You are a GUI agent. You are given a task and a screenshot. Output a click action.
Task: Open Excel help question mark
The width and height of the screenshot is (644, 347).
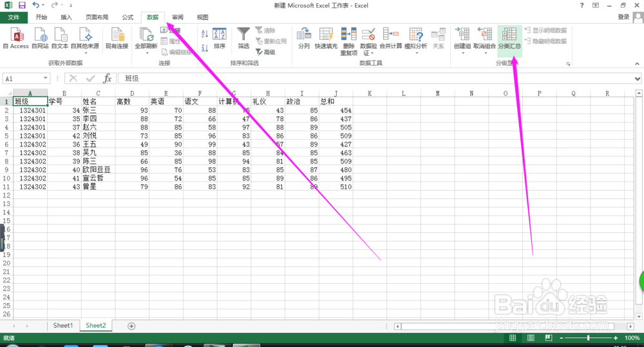click(x=582, y=5)
